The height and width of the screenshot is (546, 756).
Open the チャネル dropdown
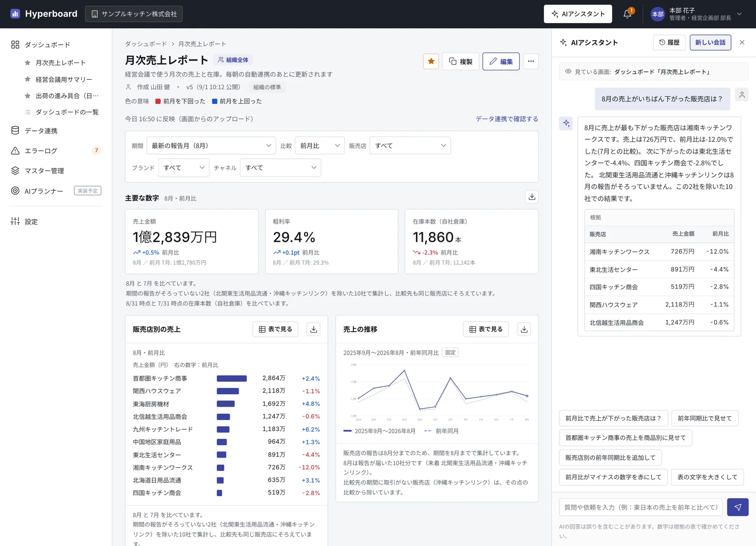point(281,168)
